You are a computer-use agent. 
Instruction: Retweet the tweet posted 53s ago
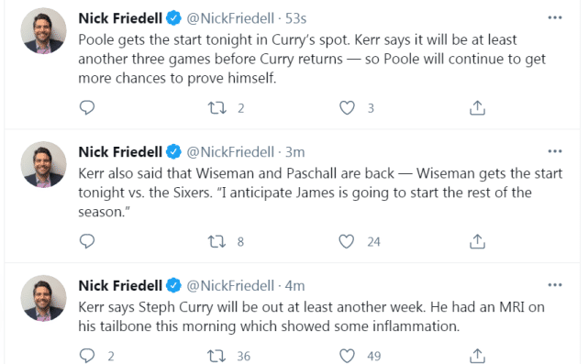(x=217, y=108)
